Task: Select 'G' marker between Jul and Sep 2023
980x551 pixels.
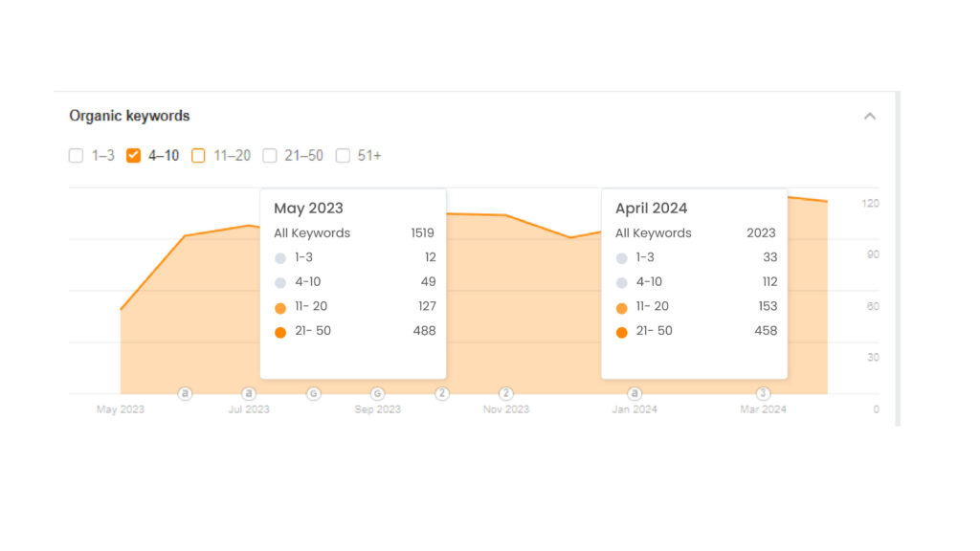Action: (313, 393)
